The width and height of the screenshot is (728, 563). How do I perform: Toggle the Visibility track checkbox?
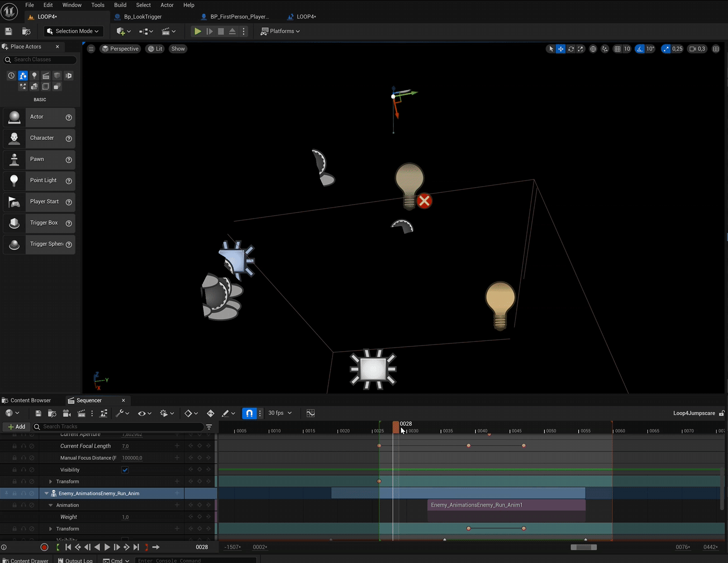[125, 470]
